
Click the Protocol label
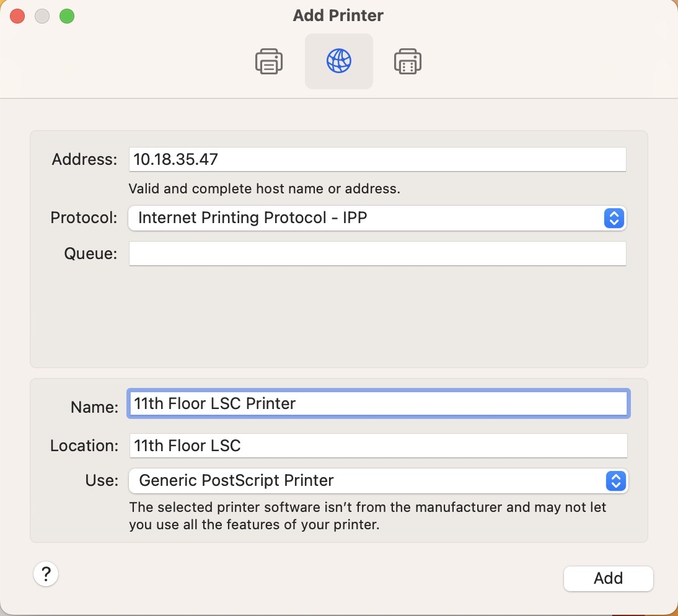click(x=84, y=218)
